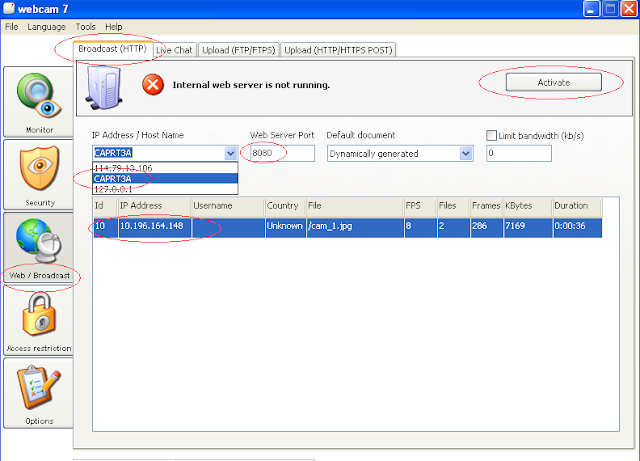Image resolution: width=640 pixels, height=461 pixels.
Task: Minimize the webcam 7 window
Action: point(591,9)
